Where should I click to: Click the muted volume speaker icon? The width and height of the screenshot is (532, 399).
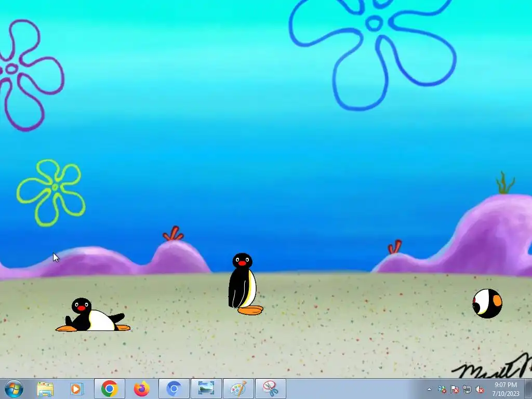pyautogui.click(x=480, y=389)
